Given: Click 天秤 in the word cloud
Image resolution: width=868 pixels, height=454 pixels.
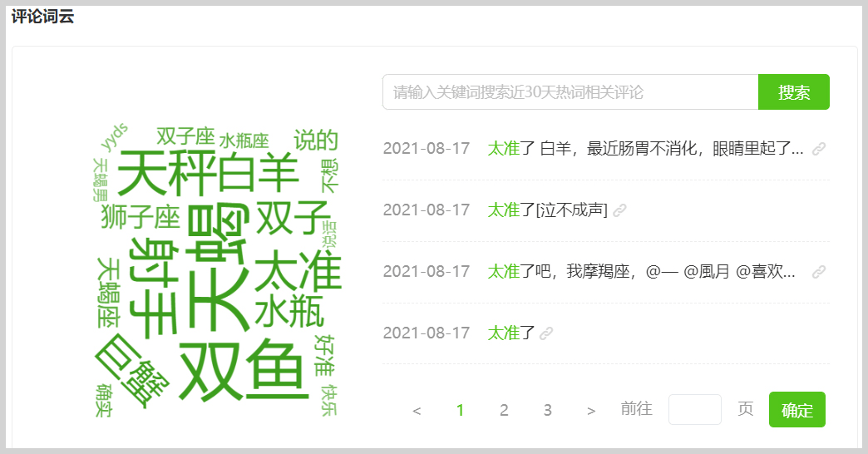Looking at the screenshot, I should [x=166, y=173].
